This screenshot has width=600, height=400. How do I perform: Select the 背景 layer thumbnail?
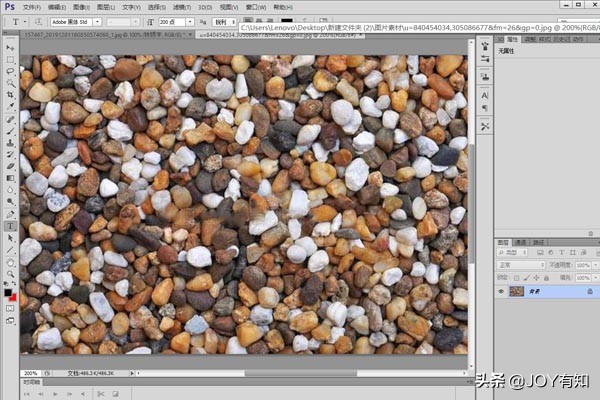coord(517,291)
